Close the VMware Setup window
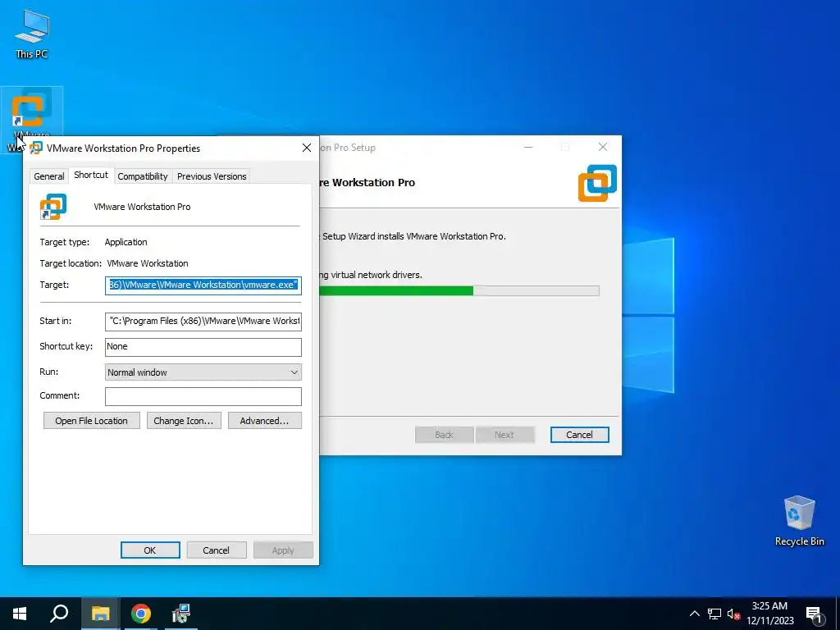 (x=603, y=148)
